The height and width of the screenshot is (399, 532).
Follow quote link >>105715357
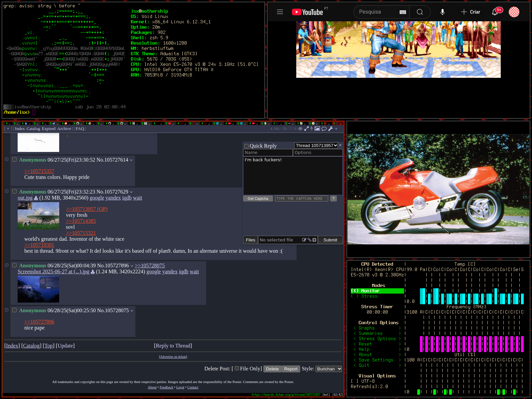tap(39, 171)
